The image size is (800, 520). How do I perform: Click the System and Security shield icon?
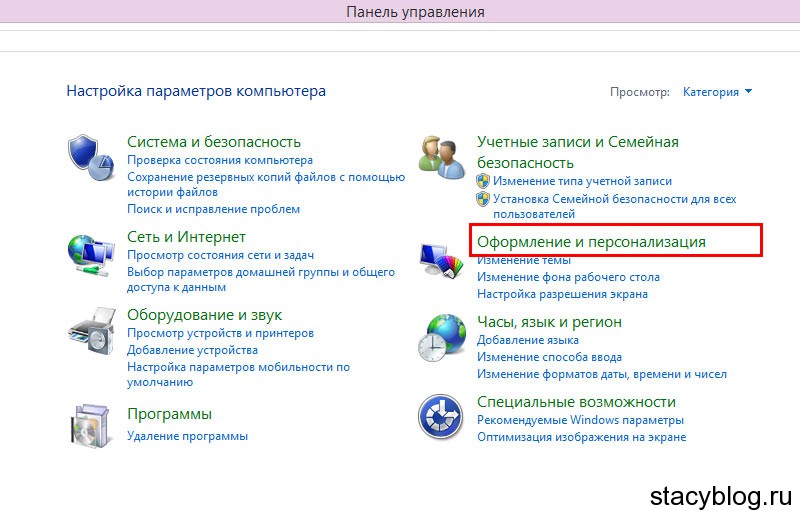pos(91,158)
